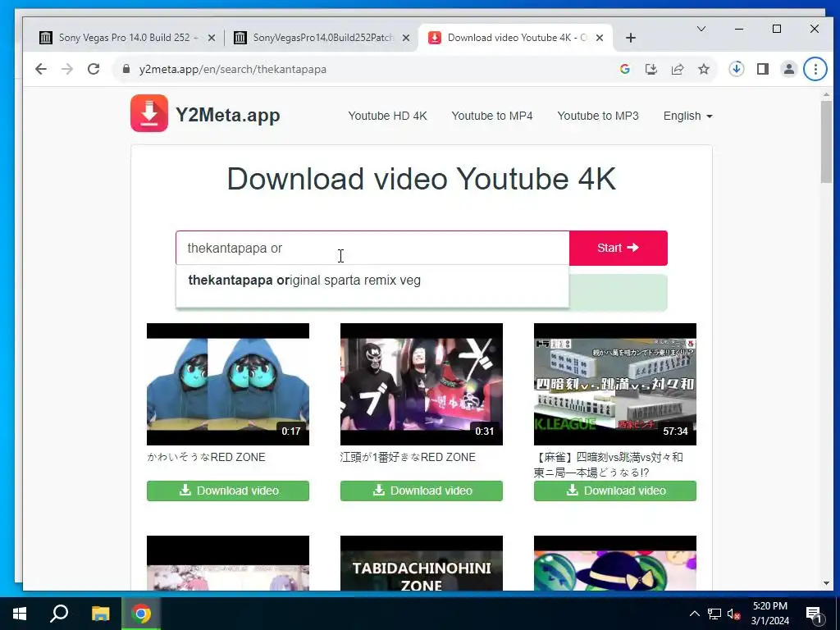Reload the page with the refresh icon

[94, 69]
